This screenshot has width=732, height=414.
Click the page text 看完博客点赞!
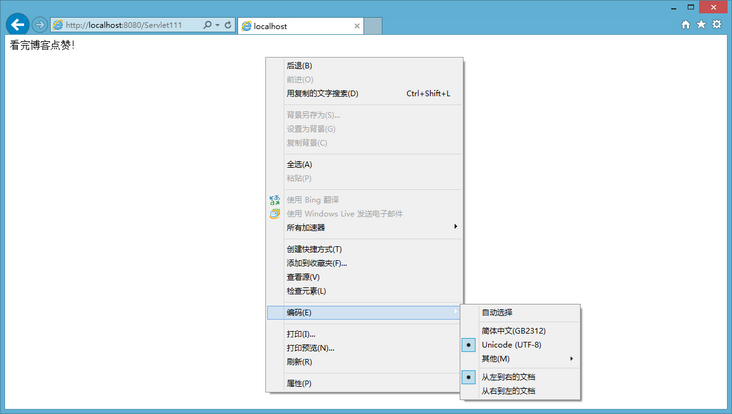tap(42, 45)
